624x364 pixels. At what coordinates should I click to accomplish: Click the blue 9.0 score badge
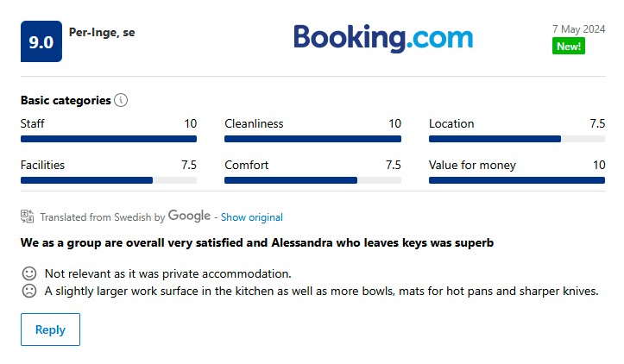(41, 41)
